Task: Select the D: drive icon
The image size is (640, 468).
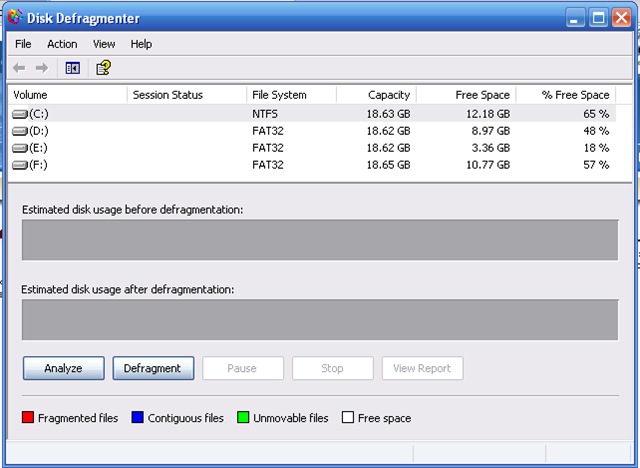Action: pos(20,131)
